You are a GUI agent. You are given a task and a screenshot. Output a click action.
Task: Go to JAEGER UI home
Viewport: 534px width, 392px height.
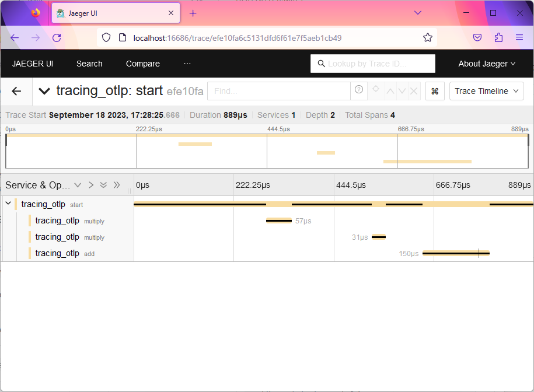click(x=33, y=64)
